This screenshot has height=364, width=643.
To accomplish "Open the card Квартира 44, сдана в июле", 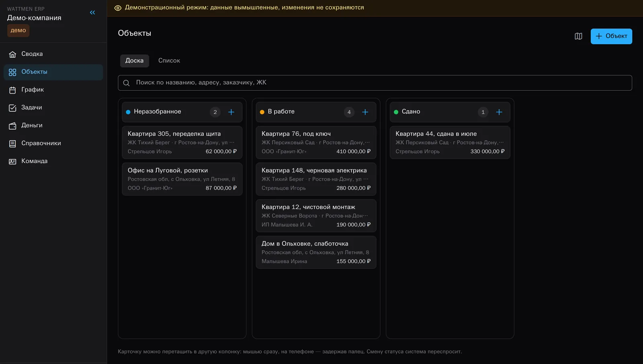I will pyautogui.click(x=450, y=143).
